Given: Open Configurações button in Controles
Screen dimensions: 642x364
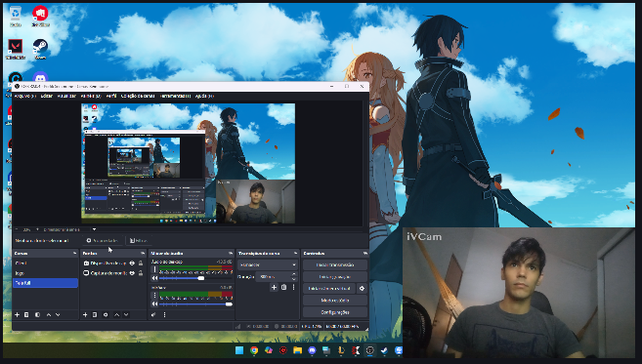Looking at the screenshot, I should tap(335, 312).
